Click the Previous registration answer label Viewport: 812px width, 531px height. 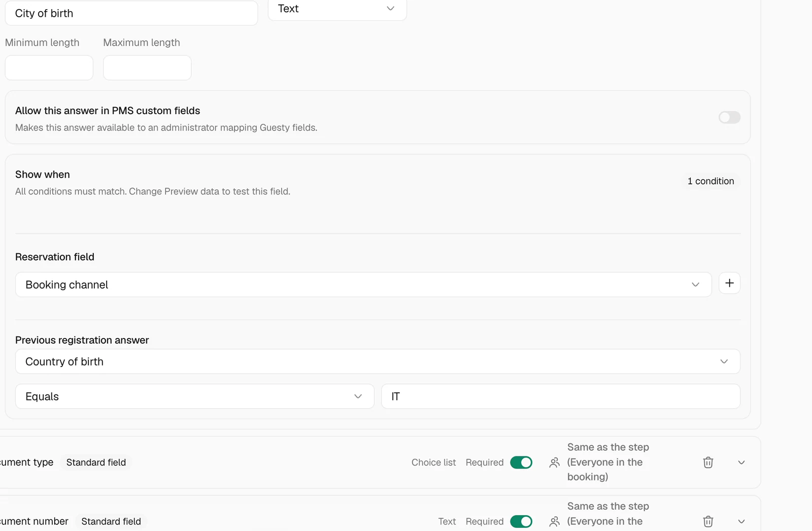pyautogui.click(x=82, y=340)
